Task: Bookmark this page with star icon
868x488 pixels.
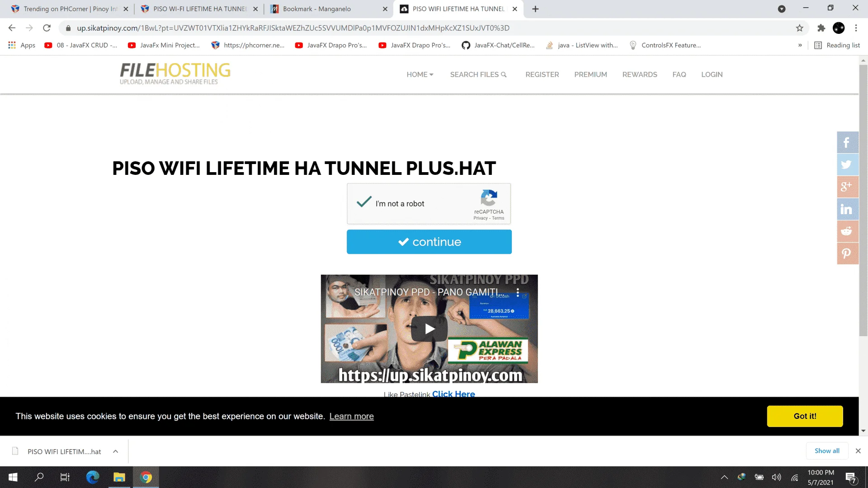Action: pos(799,28)
